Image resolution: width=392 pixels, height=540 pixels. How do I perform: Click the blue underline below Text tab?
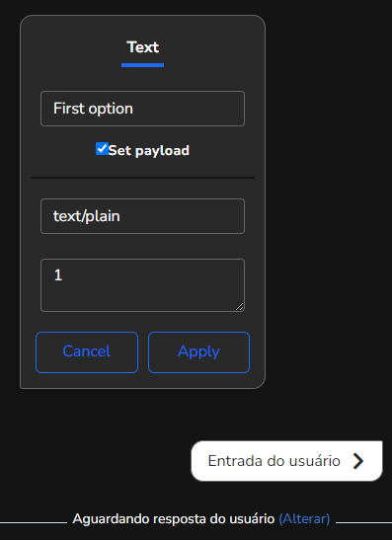[142, 65]
